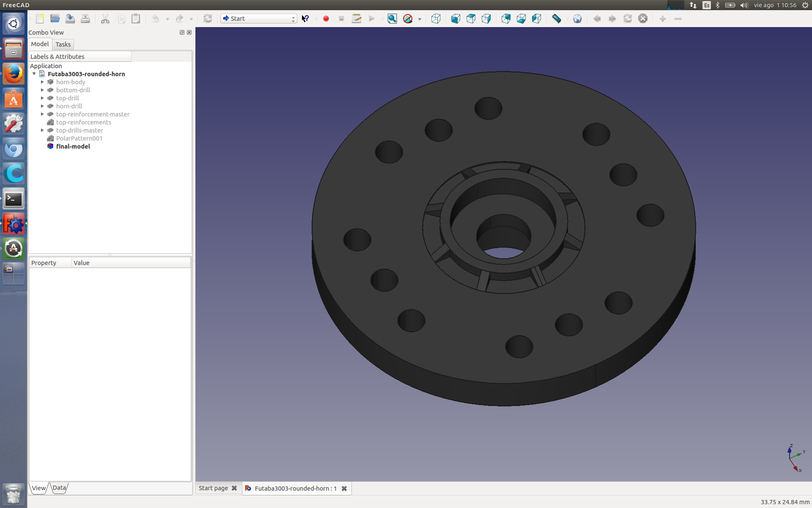This screenshot has height=508, width=812.
Task: Start macro recording with red dot
Action: (x=326, y=19)
